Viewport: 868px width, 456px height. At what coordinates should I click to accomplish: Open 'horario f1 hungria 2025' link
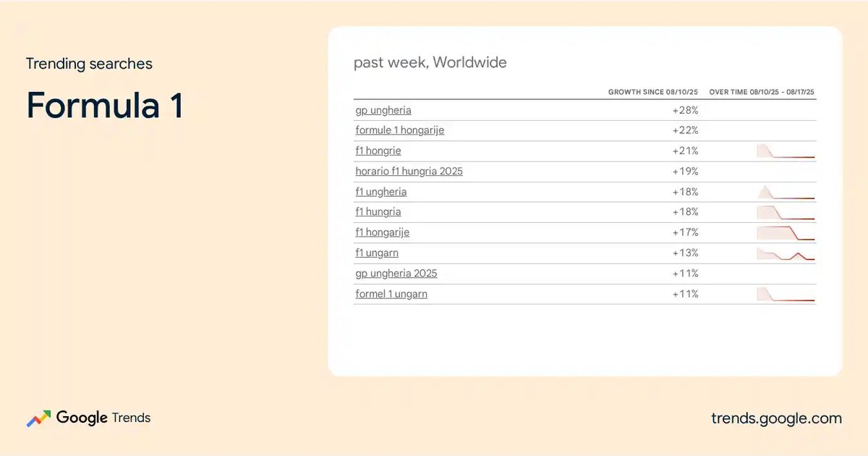[x=409, y=172]
